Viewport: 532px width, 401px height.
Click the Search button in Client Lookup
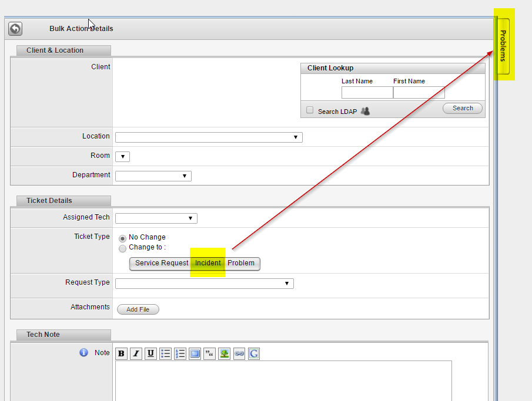click(x=463, y=108)
